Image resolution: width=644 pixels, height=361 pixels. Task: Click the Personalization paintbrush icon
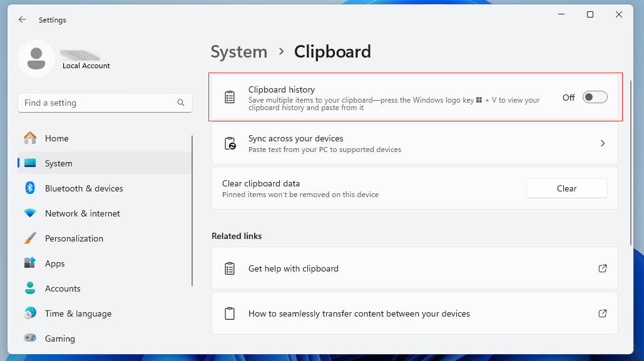pos(30,238)
